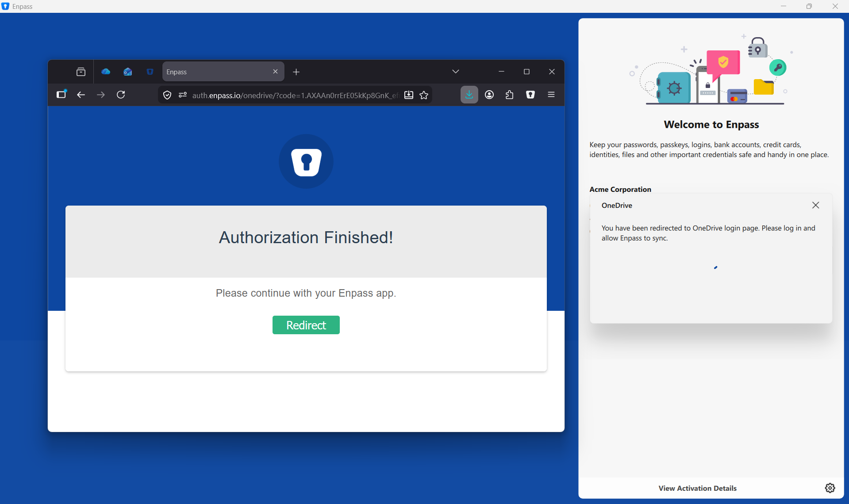The height and width of the screenshot is (504, 849).
Task: Switch to the Outlook pinned tab
Action: coord(128,72)
